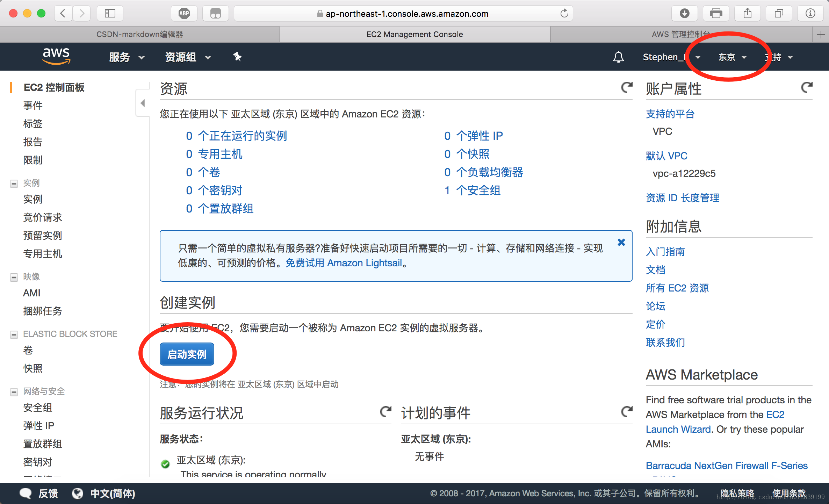Open 所有 EC2 资源 link
The height and width of the screenshot is (504, 829).
[x=677, y=288]
